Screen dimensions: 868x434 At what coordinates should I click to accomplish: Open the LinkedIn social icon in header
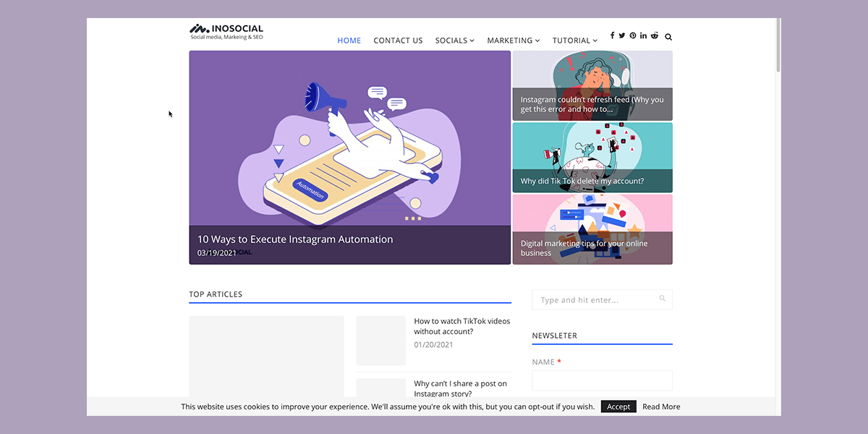[x=644, y=35]
